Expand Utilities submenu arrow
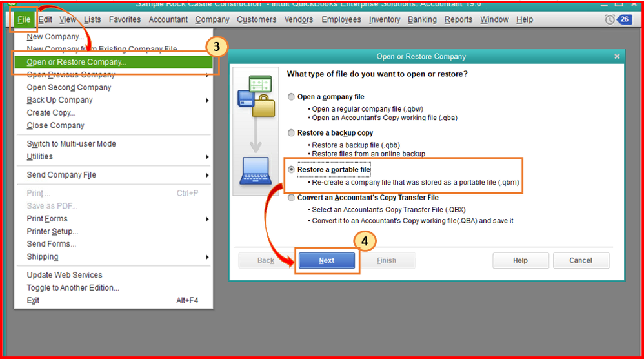The image size is (644, 359). click(x=207, y=157)
